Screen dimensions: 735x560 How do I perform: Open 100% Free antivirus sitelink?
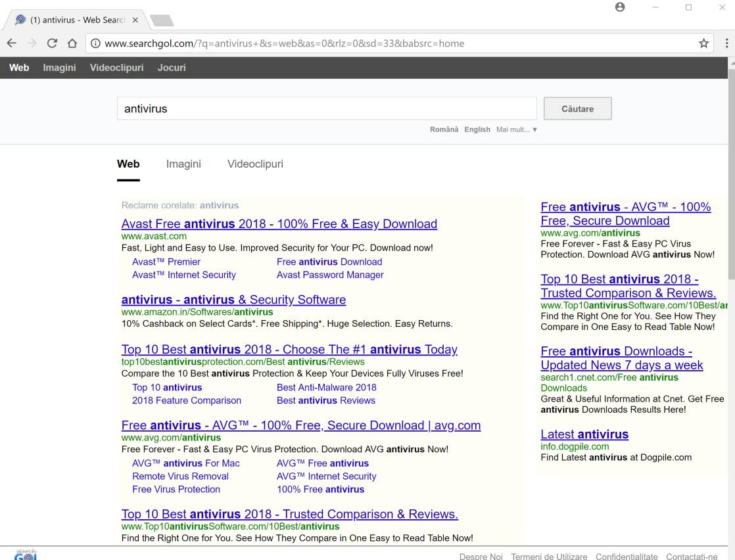[x=320, y=490]
